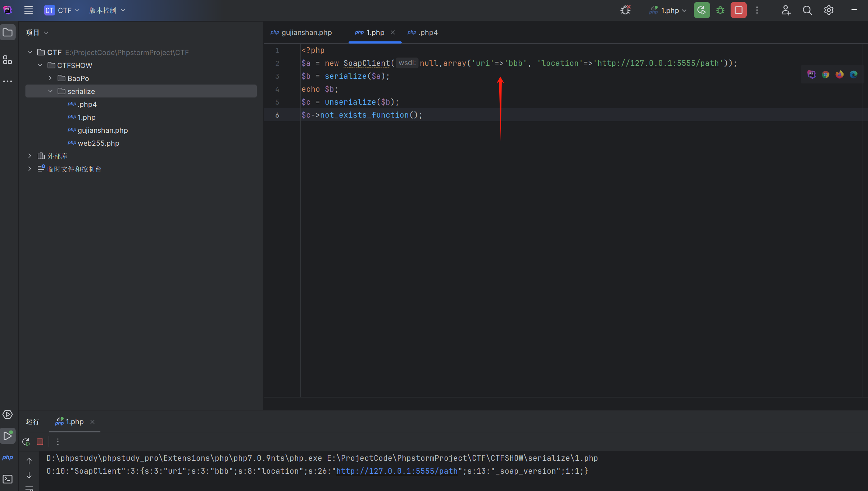Viewport: 868px width, 491px height.
Task: Toggle debug listening connections icon
Action: pos(626,10)
